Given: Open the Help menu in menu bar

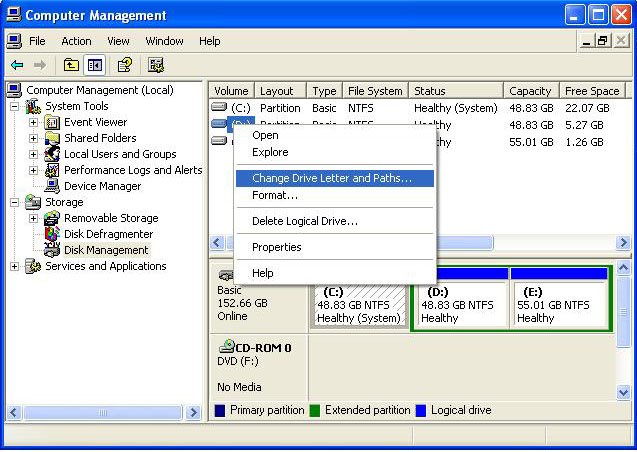Looking at the screenshot, I should pos(210,41).
